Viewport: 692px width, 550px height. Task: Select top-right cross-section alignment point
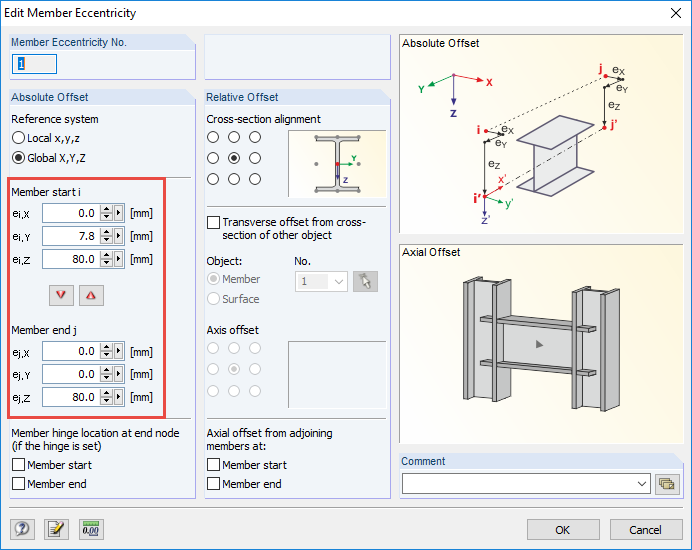coord(255,137)
